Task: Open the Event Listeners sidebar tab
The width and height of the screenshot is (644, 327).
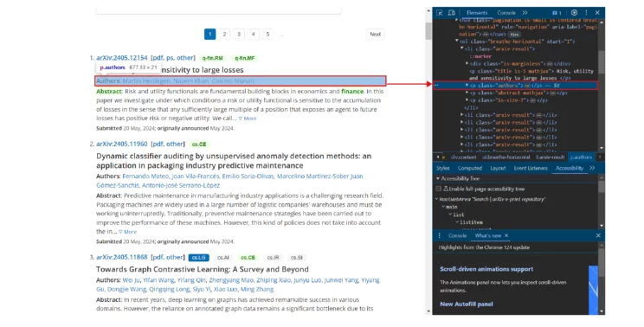Action: pyautogui.click(x=531, y=168)
